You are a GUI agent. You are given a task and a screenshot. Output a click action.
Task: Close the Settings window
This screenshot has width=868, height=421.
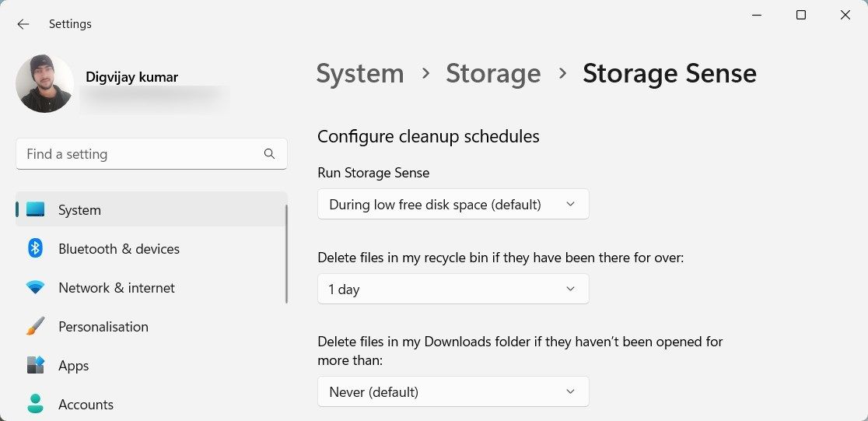point(845,15)
